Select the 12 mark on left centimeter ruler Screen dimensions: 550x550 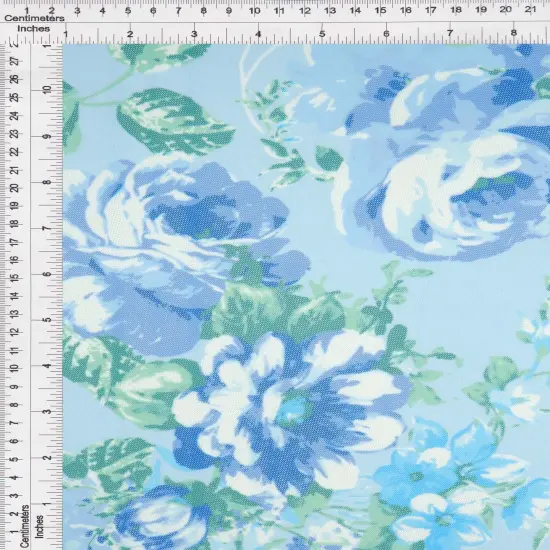click(15, 332)
